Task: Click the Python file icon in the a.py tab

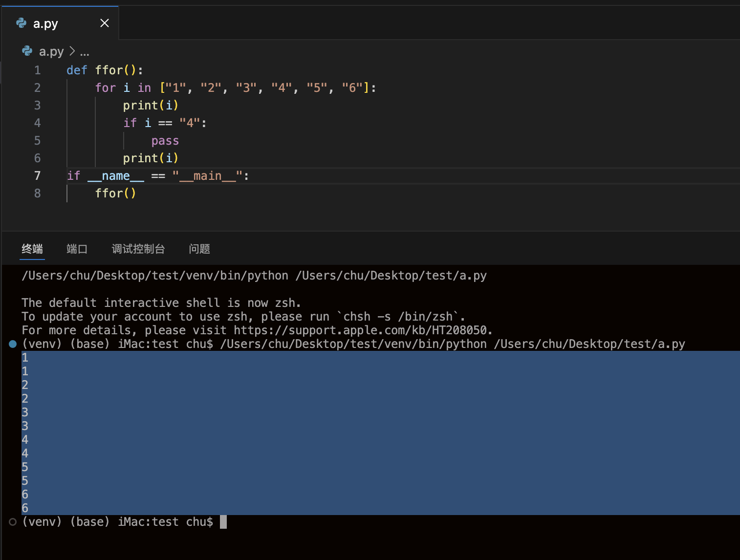Action: [21, 23]
